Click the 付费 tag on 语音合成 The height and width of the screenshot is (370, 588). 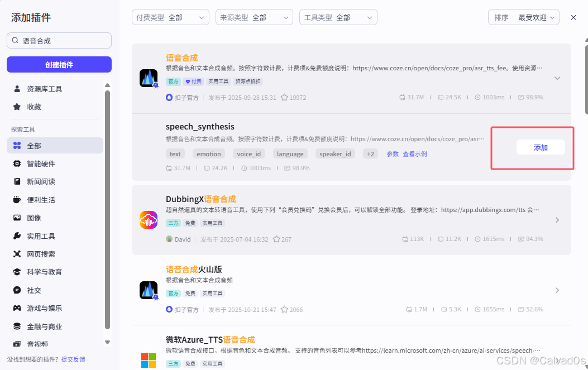click(x=194, y=81)
